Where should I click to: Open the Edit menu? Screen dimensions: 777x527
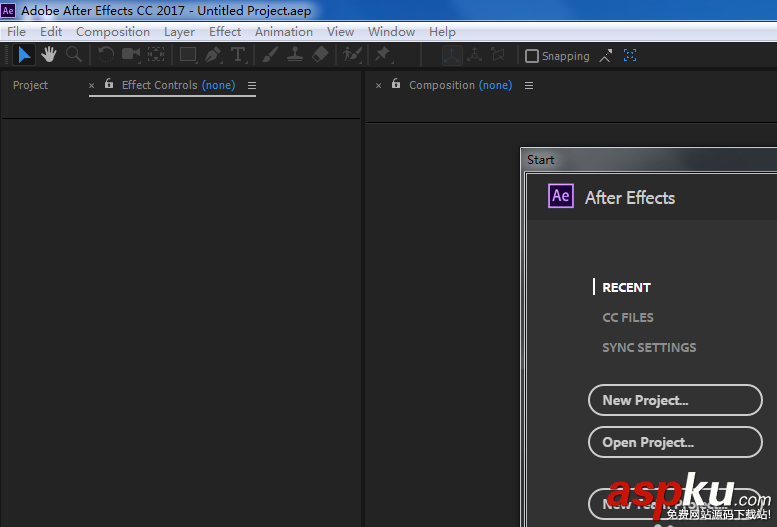click(x=51, y=32)
